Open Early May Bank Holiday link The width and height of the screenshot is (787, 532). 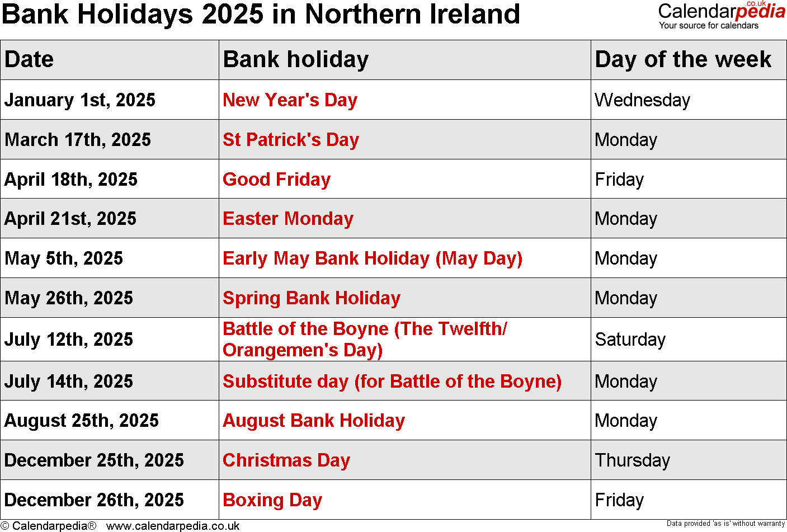tap(372, 258)
